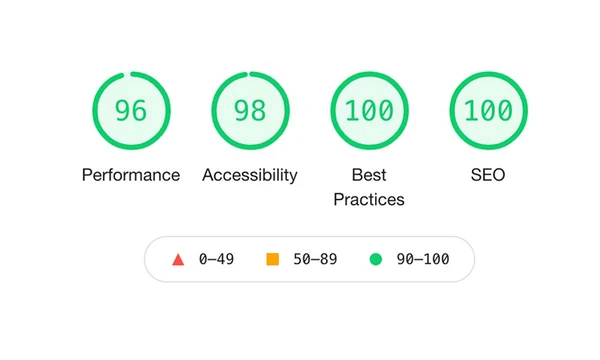Click the number 100 inside SEO gauge
Image resolution: width=600 pixels, height=360 pixels.
pos(488,111)
